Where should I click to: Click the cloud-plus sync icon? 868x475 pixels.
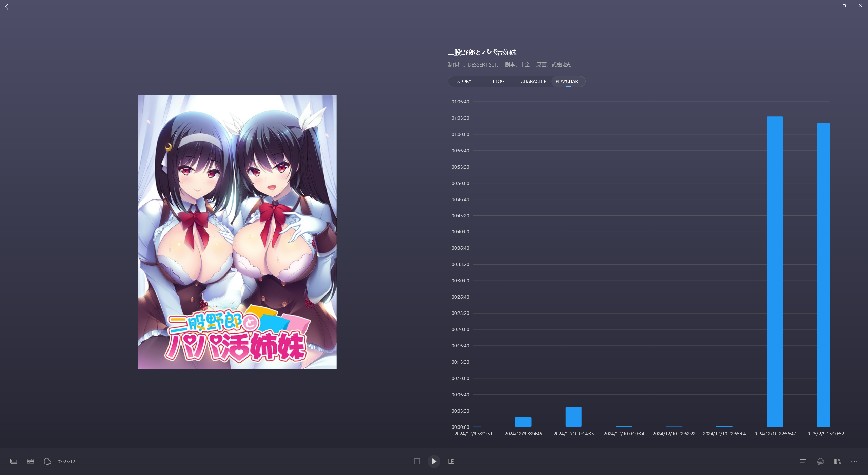point(47,461)
